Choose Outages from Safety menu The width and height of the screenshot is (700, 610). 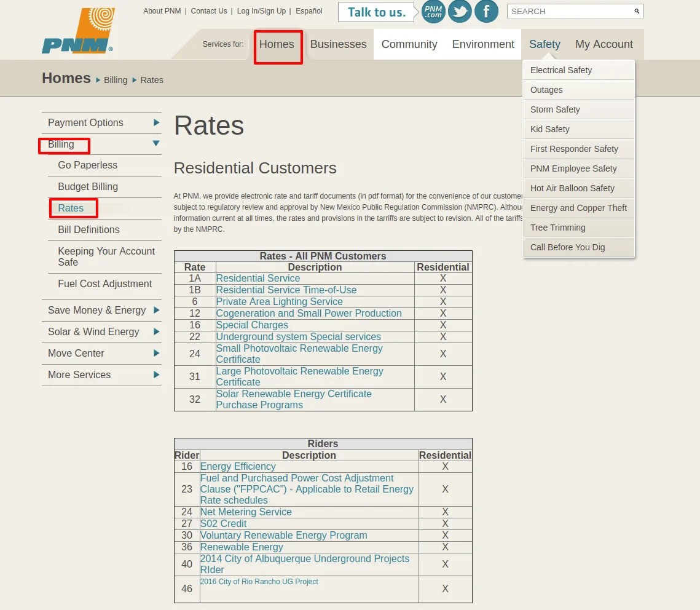(x=578, y=90)
